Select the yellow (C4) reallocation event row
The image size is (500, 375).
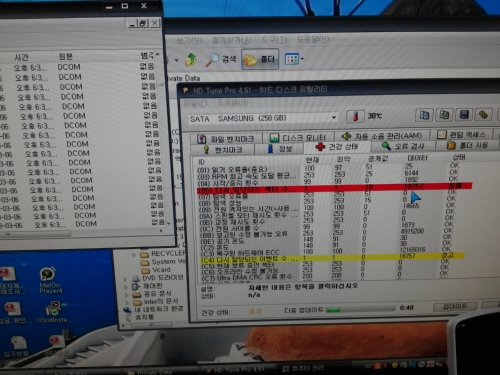click(332, 258)
